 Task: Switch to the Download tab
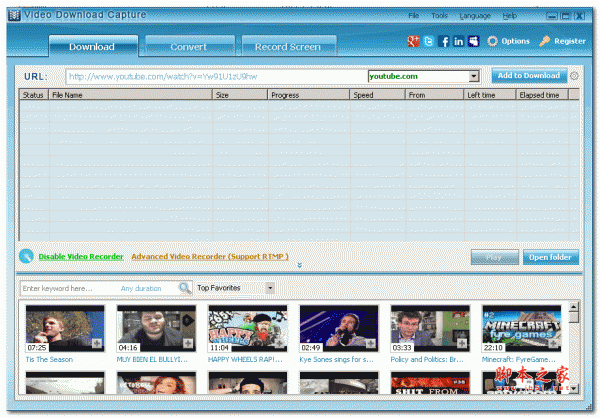coord(92,47)
